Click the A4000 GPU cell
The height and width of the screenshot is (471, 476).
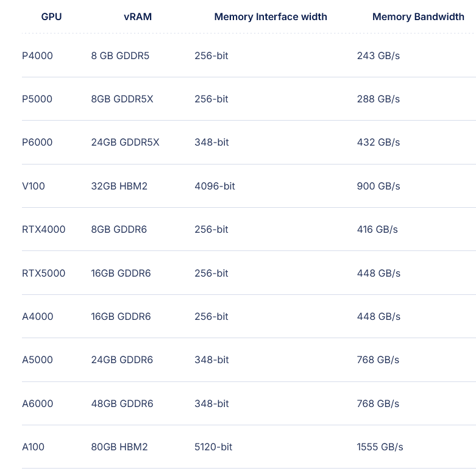click(38, 316)
